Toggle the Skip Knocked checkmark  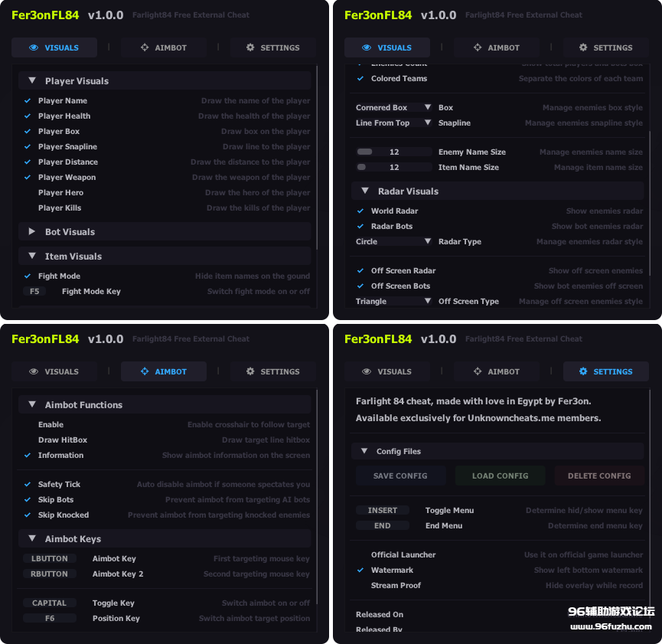pyautogui.click(x=28, y=515)
